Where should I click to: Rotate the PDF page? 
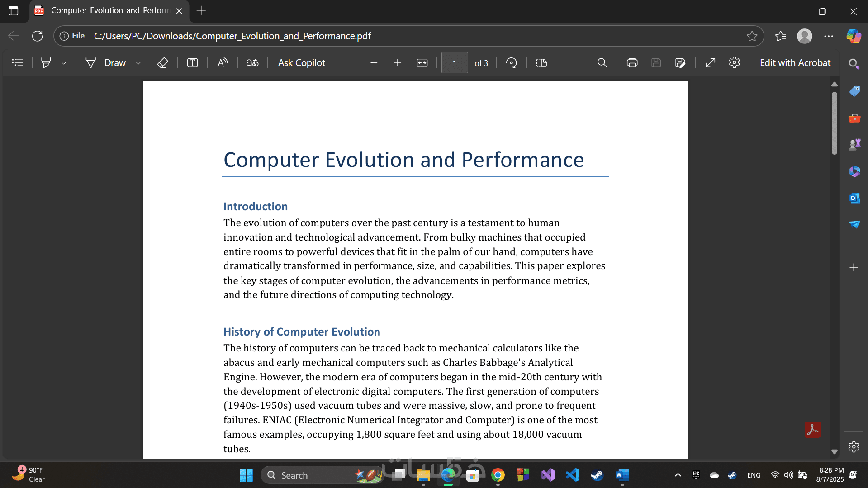(512, 63)
